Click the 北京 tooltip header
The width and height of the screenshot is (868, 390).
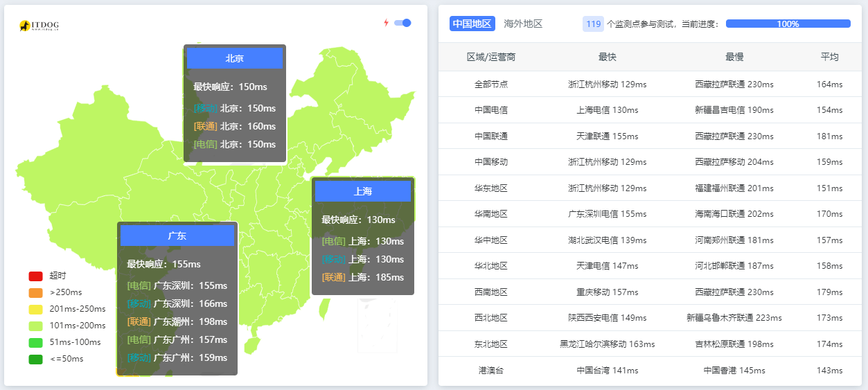[234, 59]
